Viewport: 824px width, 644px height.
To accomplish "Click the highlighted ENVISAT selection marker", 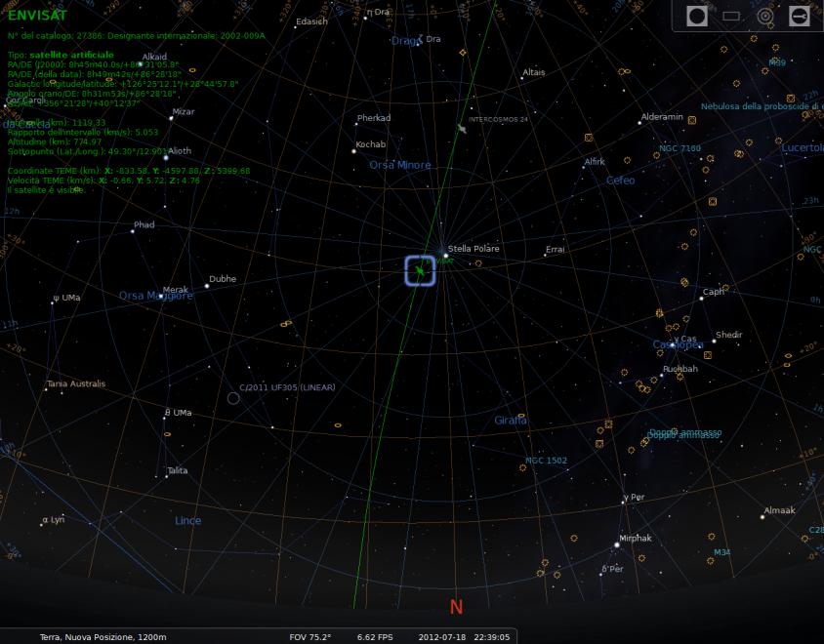I will click(420, 271).
